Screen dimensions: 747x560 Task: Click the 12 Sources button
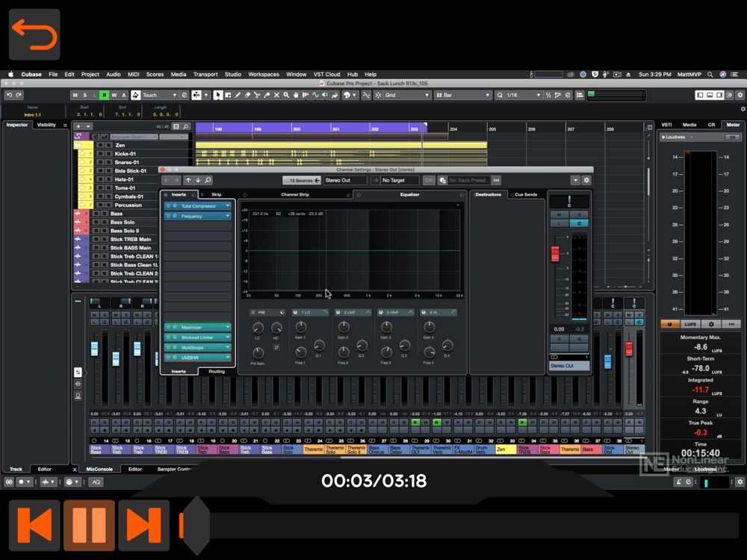coord(302,180)
